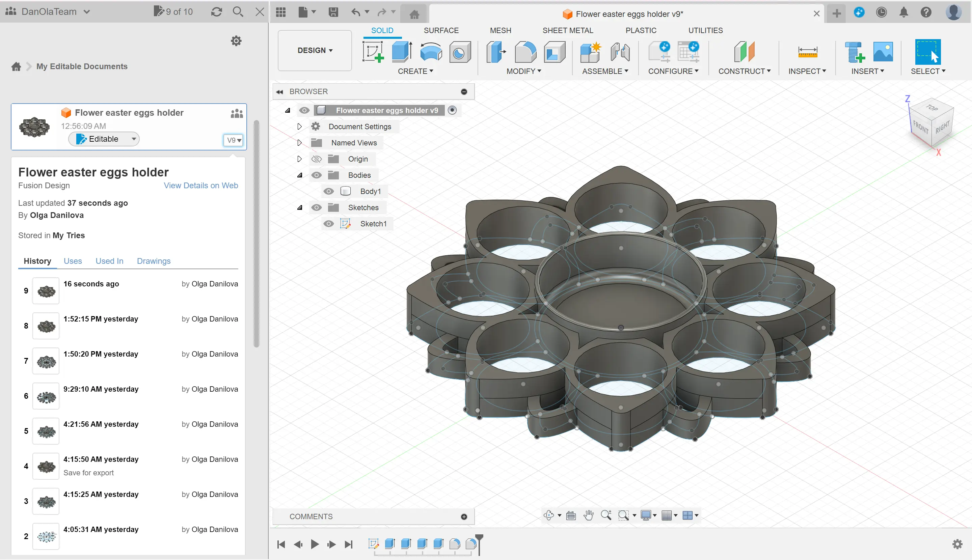Open the Measure tool
The width and height of the screenshot is (972, 560).
[x=807, y=52]
